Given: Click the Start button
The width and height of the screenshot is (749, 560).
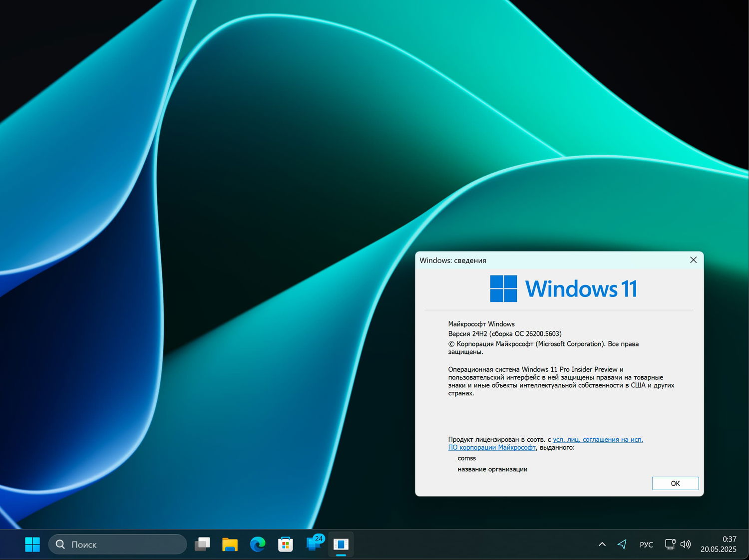Looking at the screenshot, I should point(32,544).
